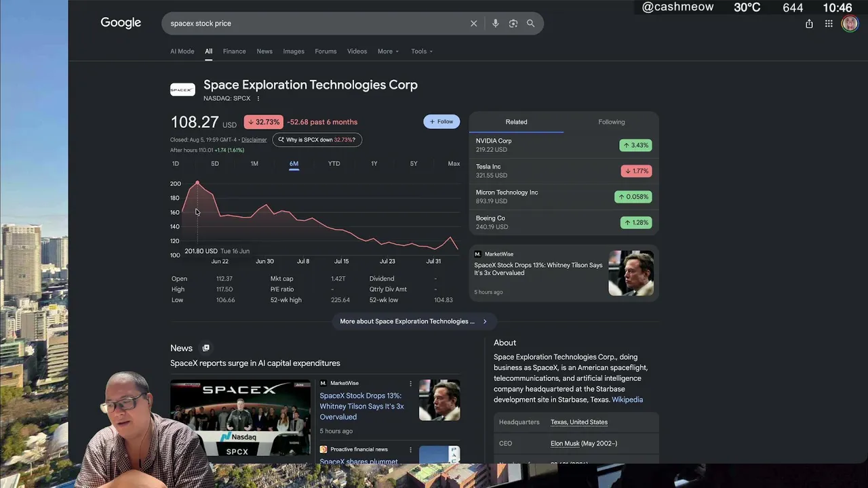
Task: Open the Wikipedia link in About
Action: [627, 400]
